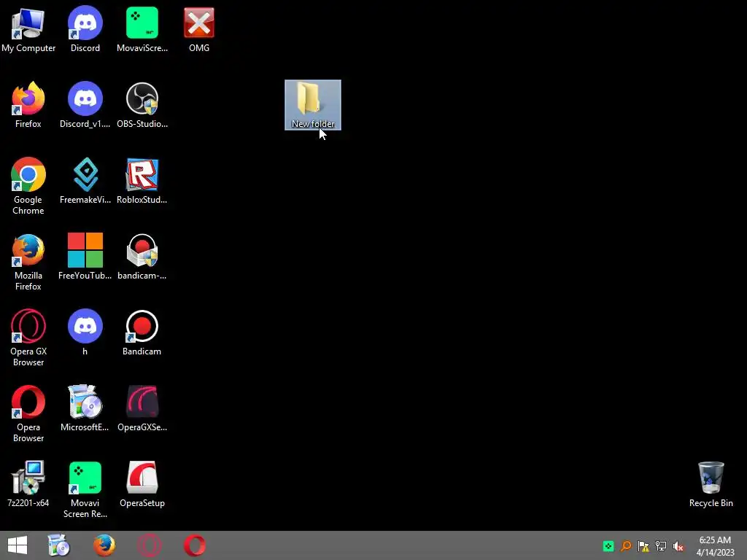The image size is (747, 560).
Task: Click the "Recycle Bin" label text
Action: (x=711, y=503)
